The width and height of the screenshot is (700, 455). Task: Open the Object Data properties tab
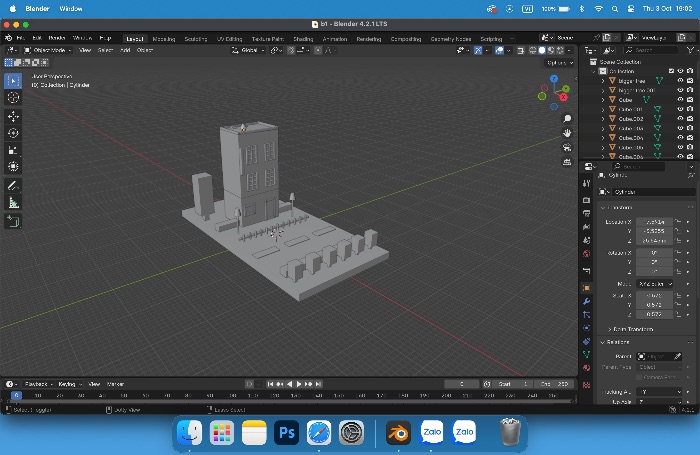(x=587, y=355)
